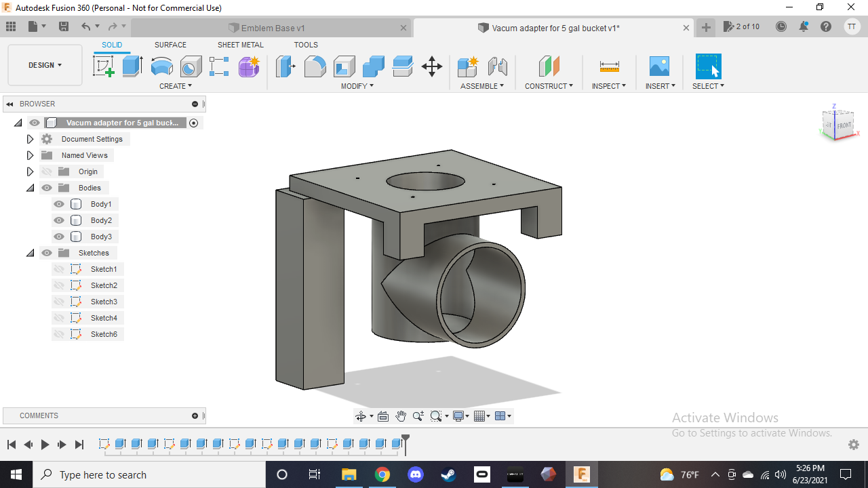Select the Create Sketch tool
Viewport: 868px width, 488px height.
click(103, 66)
